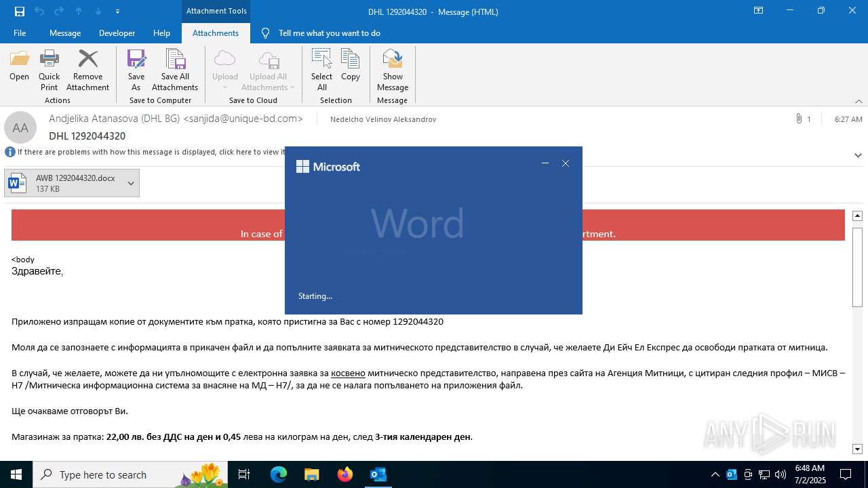Open the attachment with the Open button
The height and width of the screenshot is (488, 868).
pyautogui.click(x=19, y=66)
